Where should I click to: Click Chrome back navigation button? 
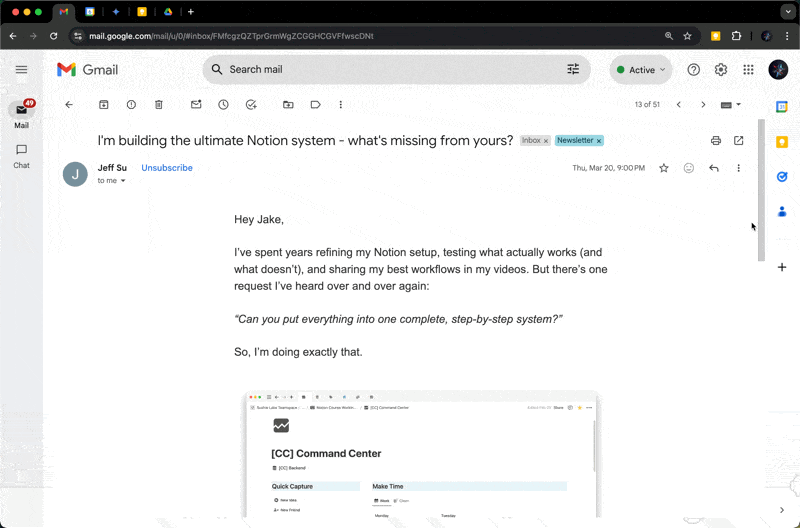13,36
